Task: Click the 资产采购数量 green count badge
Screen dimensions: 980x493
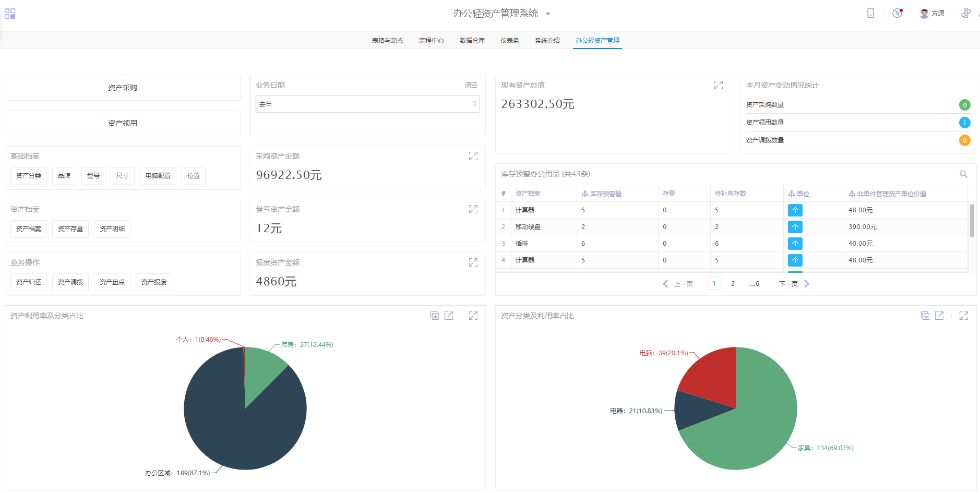Action: coord(965,105)
